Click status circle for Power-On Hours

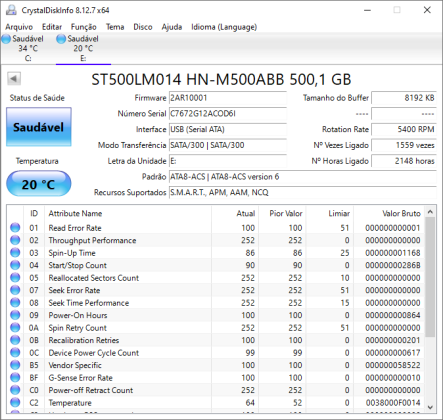tap(15, 315)
